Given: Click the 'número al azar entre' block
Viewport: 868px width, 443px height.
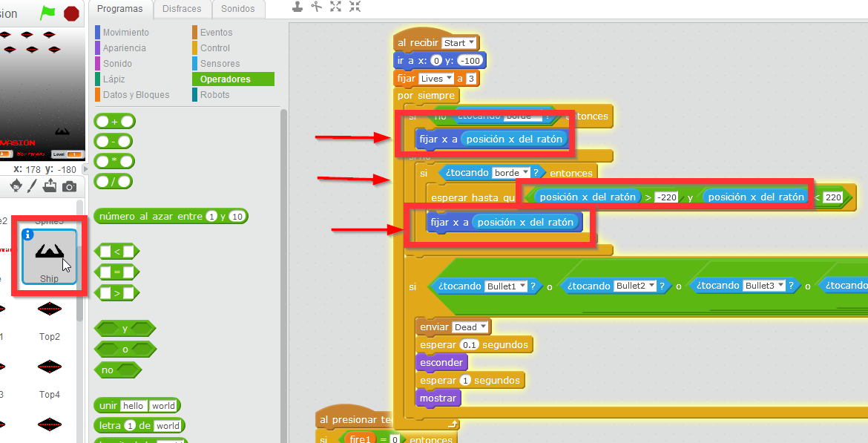Looking at the screenshot, I should (171, 217).
